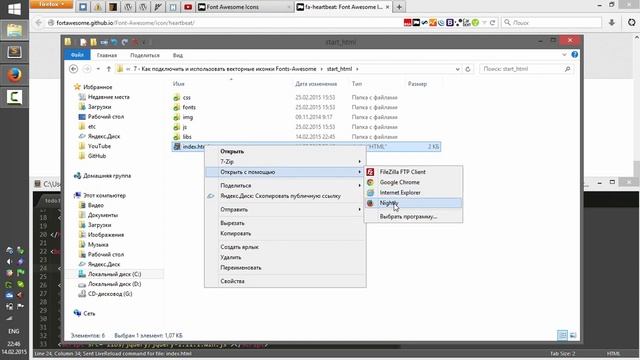The image size is (640, 360).
Task: Click the Firefox menu button
Action: tap(51, 4)
